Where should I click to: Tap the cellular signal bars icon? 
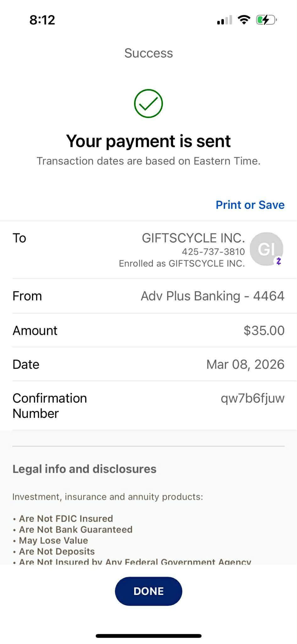tap(224, 20)
